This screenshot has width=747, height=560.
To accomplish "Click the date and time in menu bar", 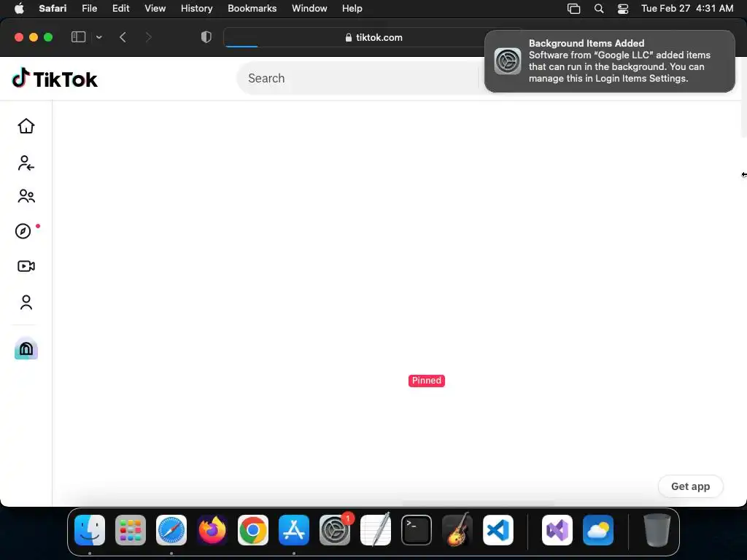I will (687, 8).
